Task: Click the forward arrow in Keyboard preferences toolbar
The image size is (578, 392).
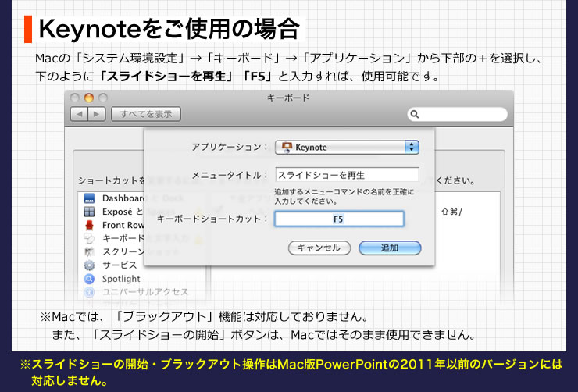Action: tap(97, 114)
